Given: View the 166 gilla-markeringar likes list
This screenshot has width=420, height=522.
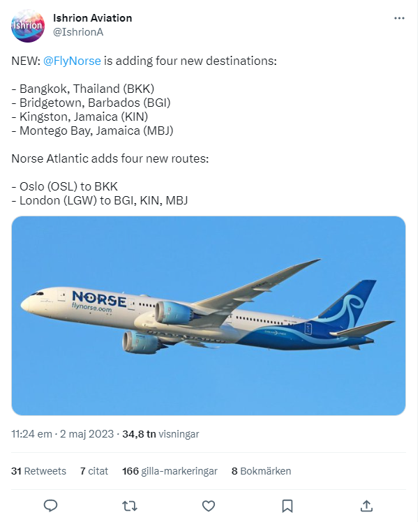Looking at the screenshot, I should 170,471.
